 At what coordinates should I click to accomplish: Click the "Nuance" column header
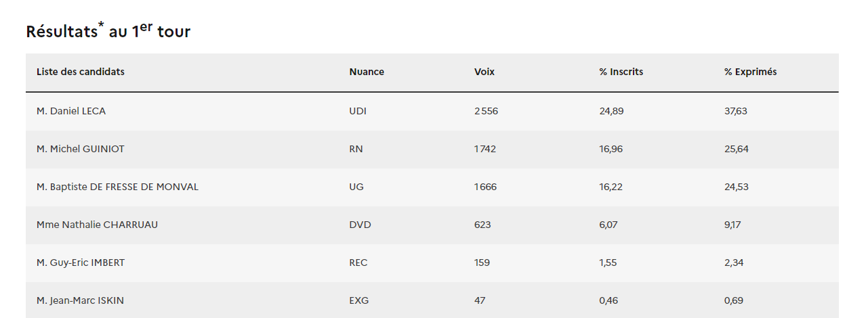[367, 72]
